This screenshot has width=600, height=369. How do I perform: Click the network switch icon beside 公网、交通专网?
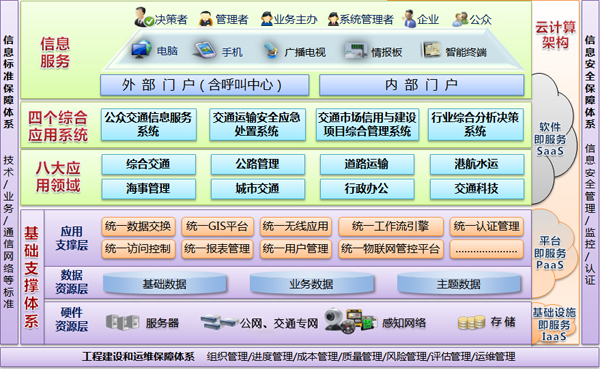pos(220,322)
